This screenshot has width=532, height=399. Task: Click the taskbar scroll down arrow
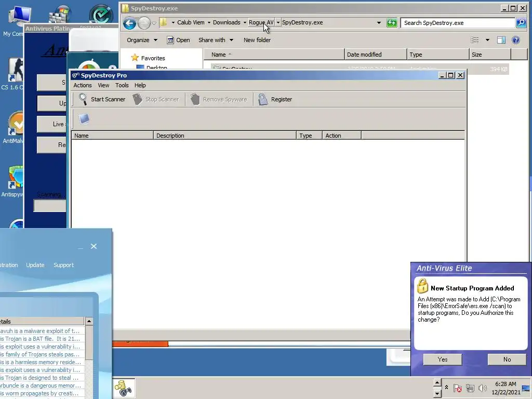coord(437,393)
